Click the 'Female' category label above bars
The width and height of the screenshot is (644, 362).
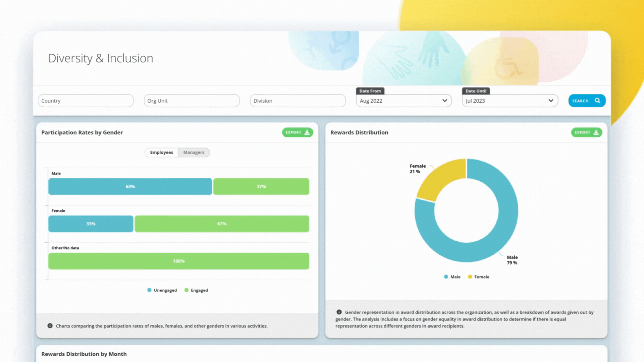click(x=58, y=210)
